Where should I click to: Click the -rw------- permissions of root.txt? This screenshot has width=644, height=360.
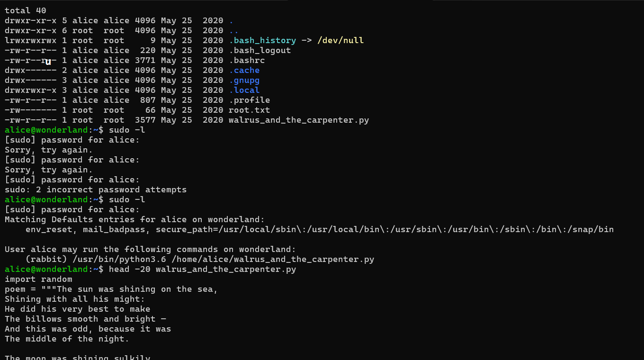click(31, 110)
